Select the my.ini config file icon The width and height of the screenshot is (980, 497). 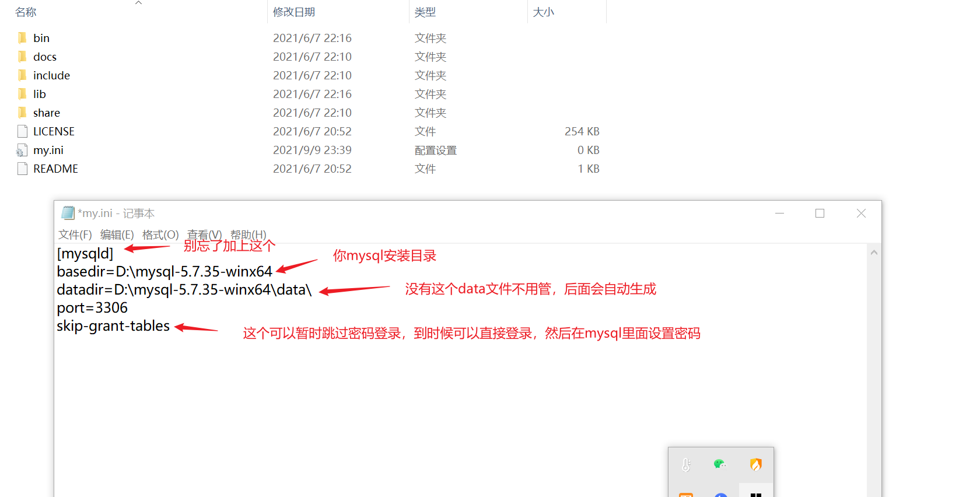[22, 150]
